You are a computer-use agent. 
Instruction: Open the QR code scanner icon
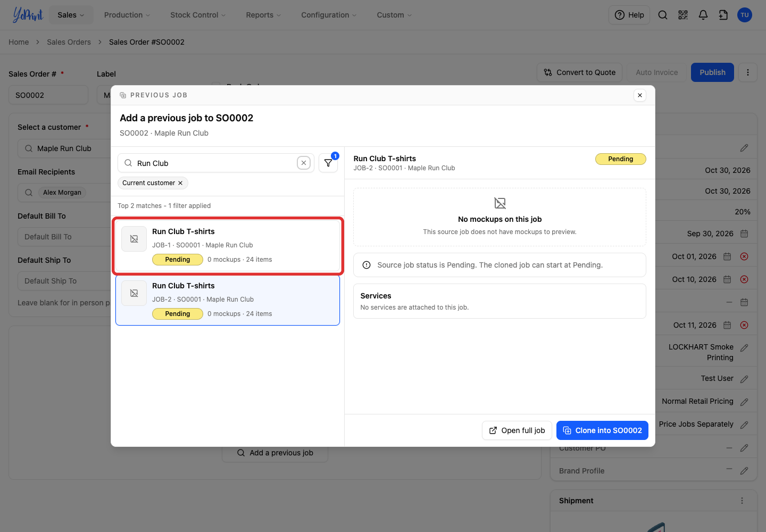(683, 15)
